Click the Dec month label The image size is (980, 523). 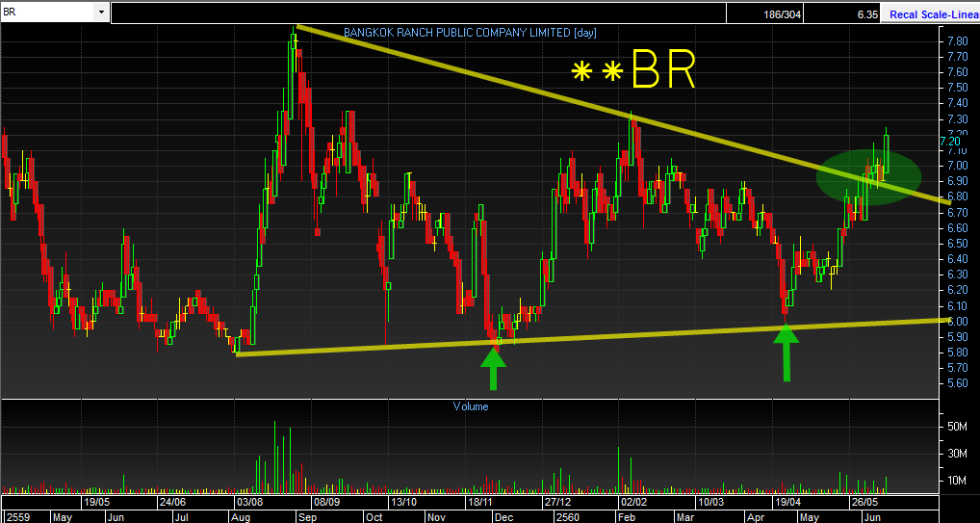[x=503, y=517]
